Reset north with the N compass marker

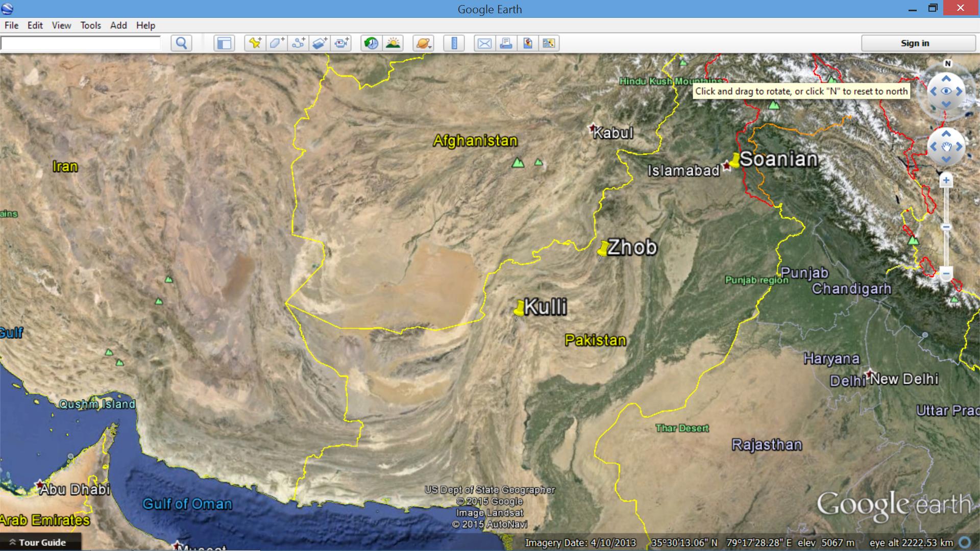pos(948,64)
